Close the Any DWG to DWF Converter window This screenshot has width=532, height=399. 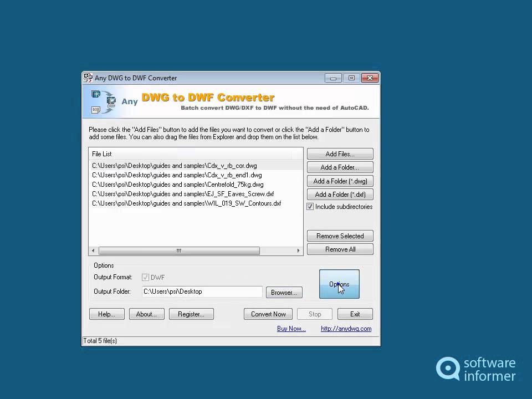coord(370,78)
